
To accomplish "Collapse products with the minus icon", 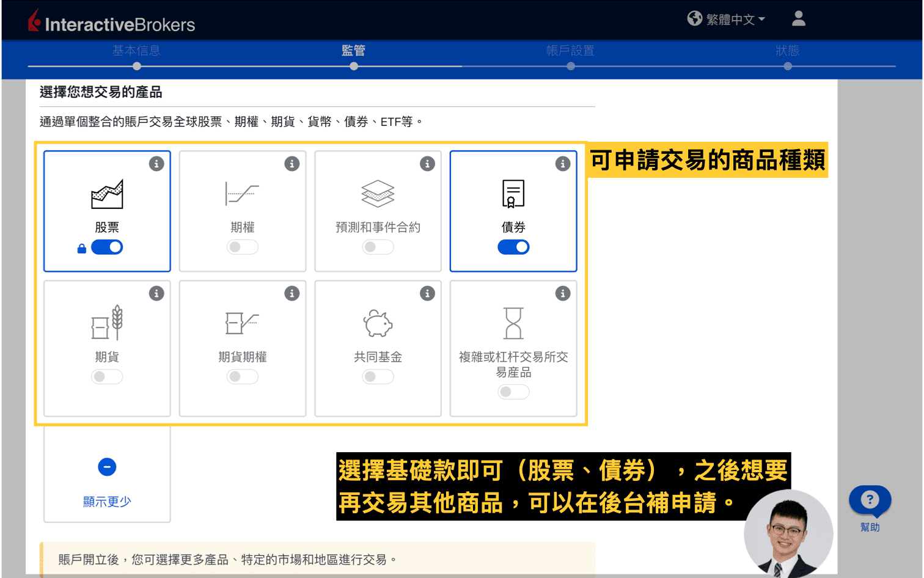I will 107,467.
